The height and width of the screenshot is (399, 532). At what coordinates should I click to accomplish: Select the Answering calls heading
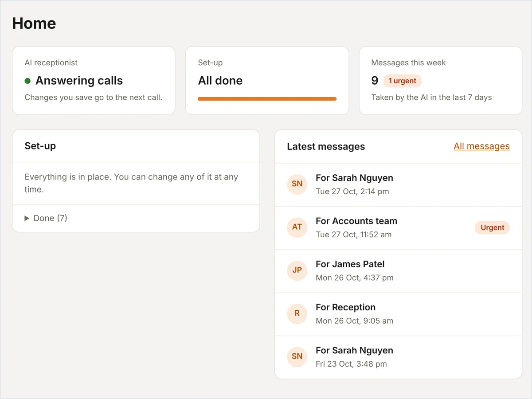pyautogui.click(x=79, y=81)
